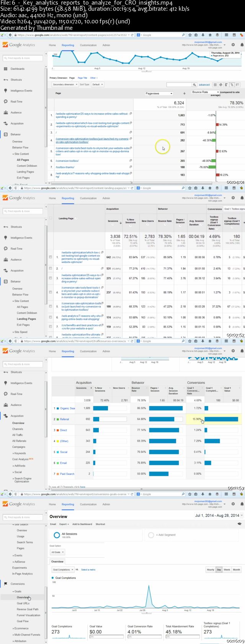Viewport: 245px width, 644px height.
Task: Click Google Analytics logo in All Pages frame
Action: [18, 45]
